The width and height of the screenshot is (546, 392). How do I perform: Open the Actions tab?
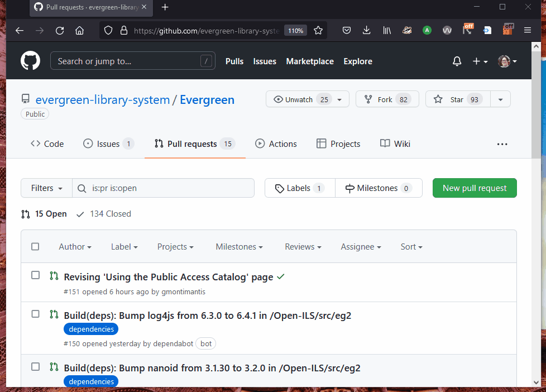pos(276,144)
